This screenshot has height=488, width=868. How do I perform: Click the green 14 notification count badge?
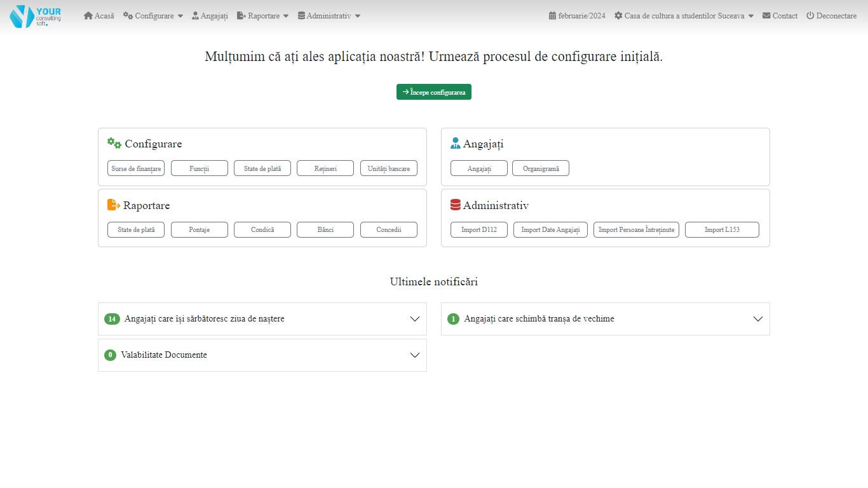click(x=112, y=319)
